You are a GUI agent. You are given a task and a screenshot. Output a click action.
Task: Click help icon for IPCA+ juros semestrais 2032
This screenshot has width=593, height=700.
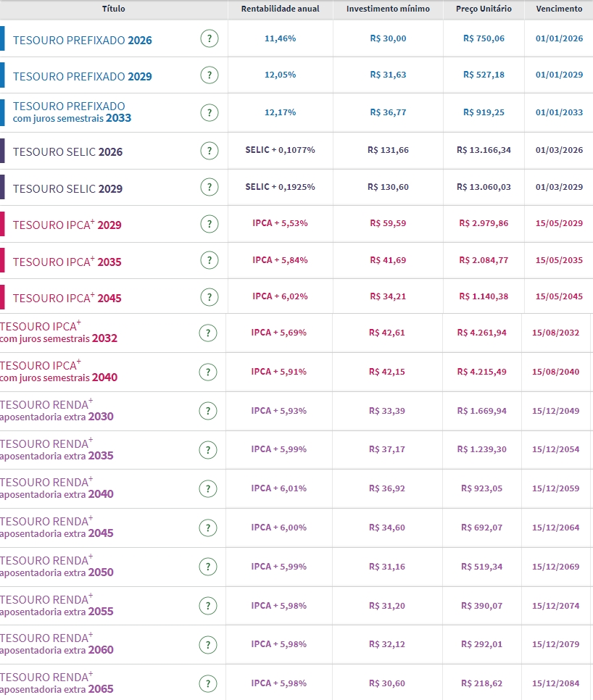click(207, 333)
